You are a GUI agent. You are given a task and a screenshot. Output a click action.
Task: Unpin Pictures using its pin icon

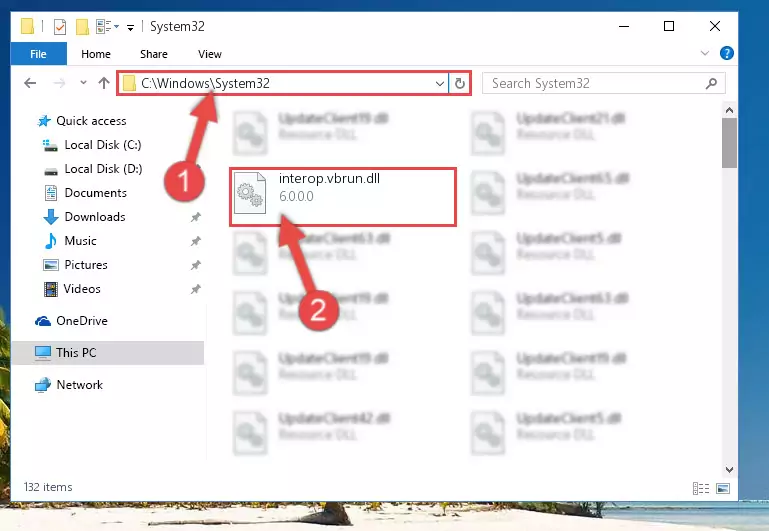pos(196,265)
